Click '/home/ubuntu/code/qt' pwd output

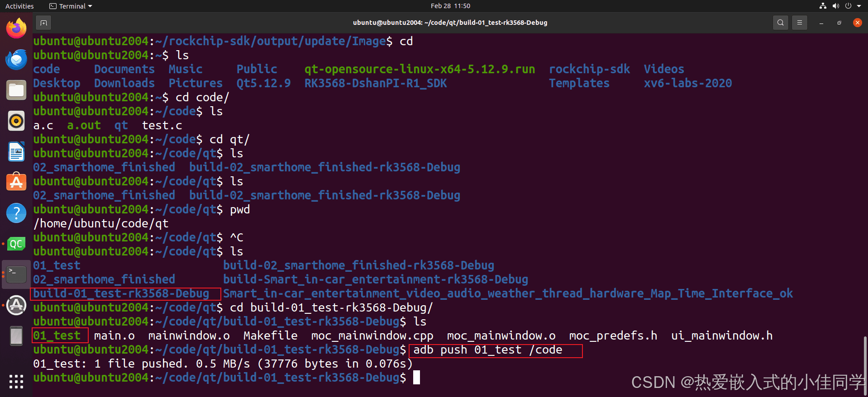tap(101, 223)
